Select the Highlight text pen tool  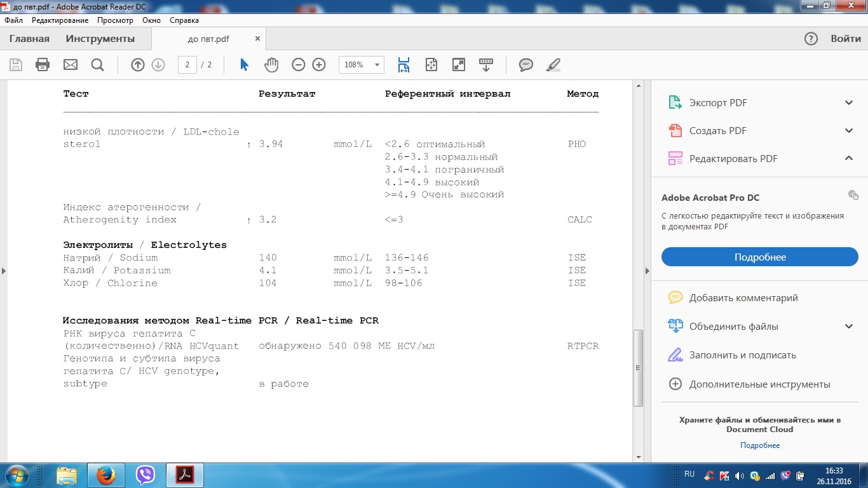[x=553, y=65]
